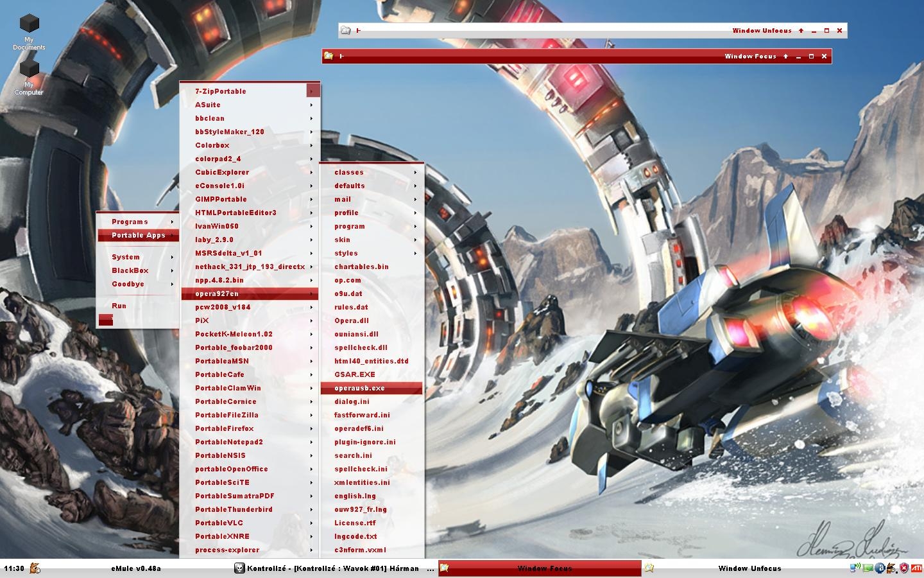Open PortableThunderbird entry
Viewport: 924px width, 578px height.
tap(250, 510)
